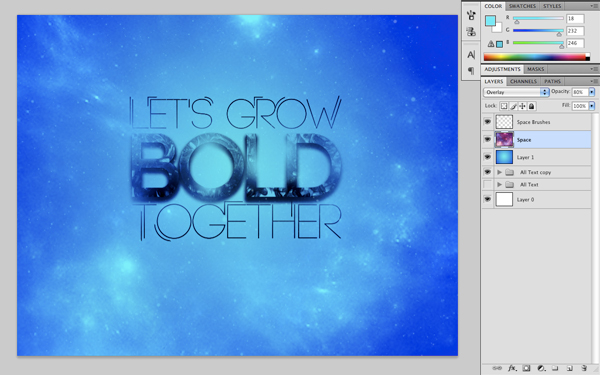Open the Layers panel options menu

pos(594,81)
